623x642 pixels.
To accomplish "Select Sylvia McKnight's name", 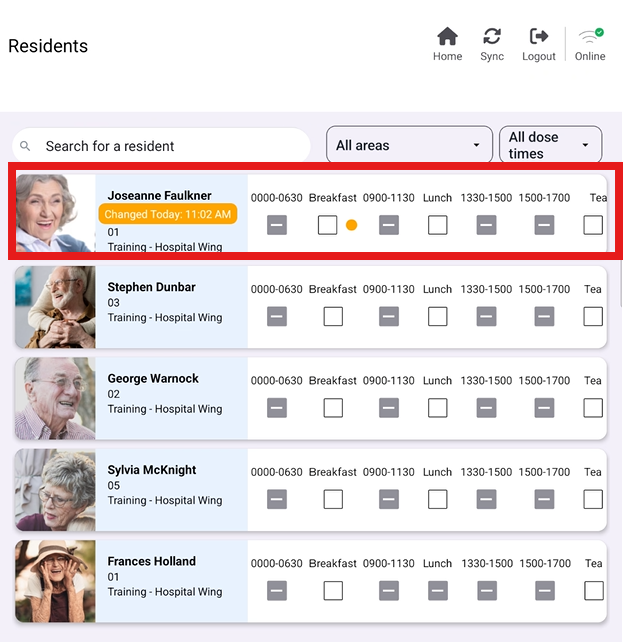I will [152, 470].
